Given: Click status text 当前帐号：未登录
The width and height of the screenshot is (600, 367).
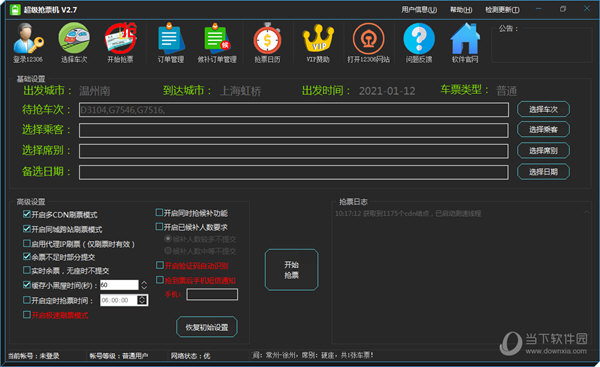Looking at the screenshot, I should [x=34, y=356].
